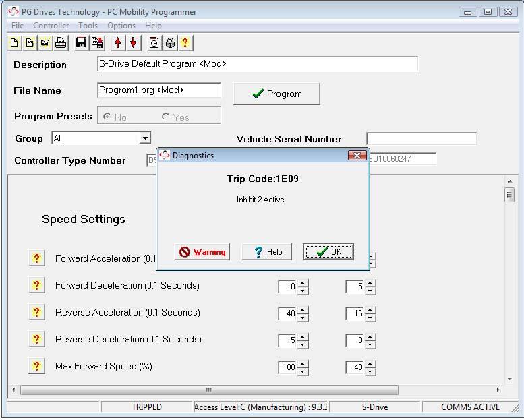Click help icon for Reverse Acceleration
The width and height of the screenshot is (524, 420).
coord(37,312)
